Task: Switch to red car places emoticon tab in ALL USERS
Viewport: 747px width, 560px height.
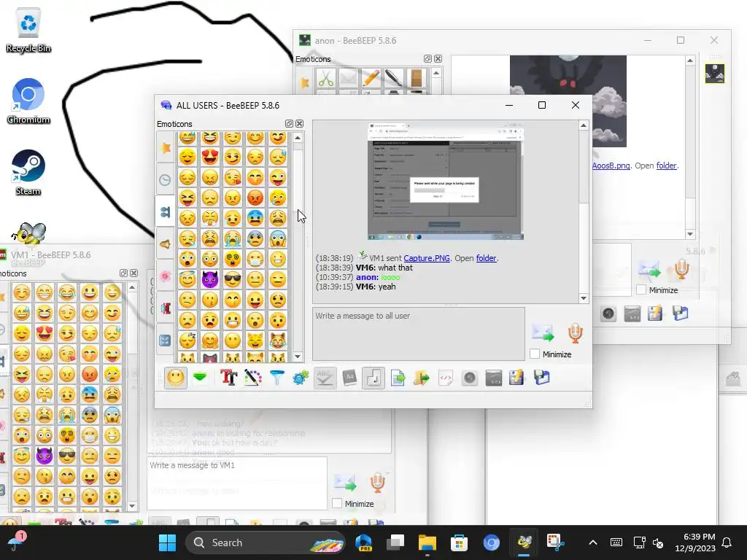Action: tap(166, 308)
